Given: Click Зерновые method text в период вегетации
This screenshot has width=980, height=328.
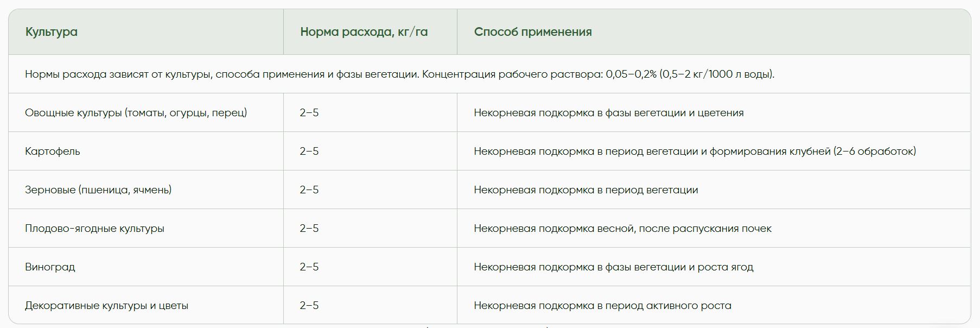Looking at the screenshot, I should tap(586, 190).
